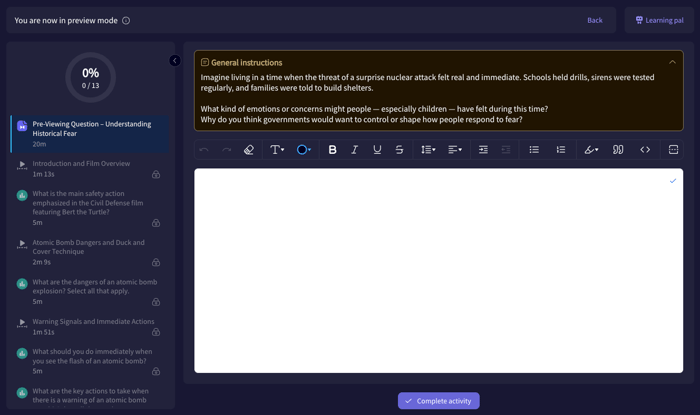Click the lock icon on Atomic Bomb Dangers item

tap(156, 262)
